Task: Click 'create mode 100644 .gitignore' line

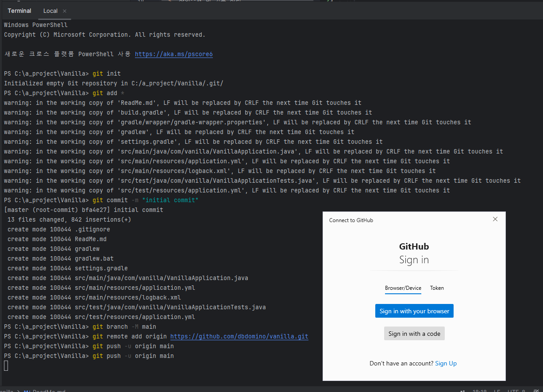Action: [59, 229]
